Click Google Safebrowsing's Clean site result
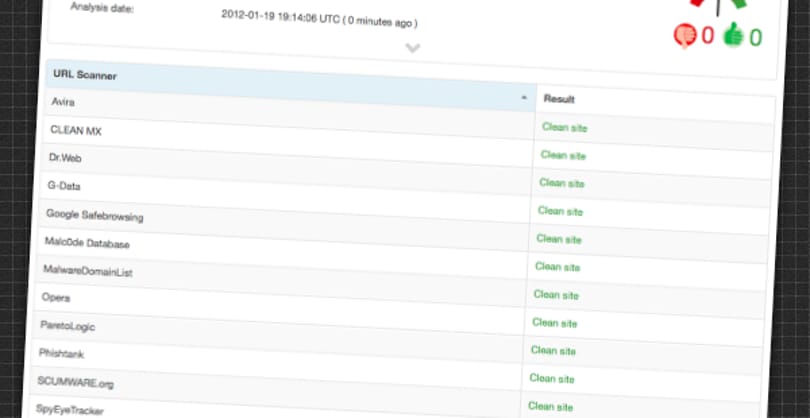 click(x=559, y=239)
